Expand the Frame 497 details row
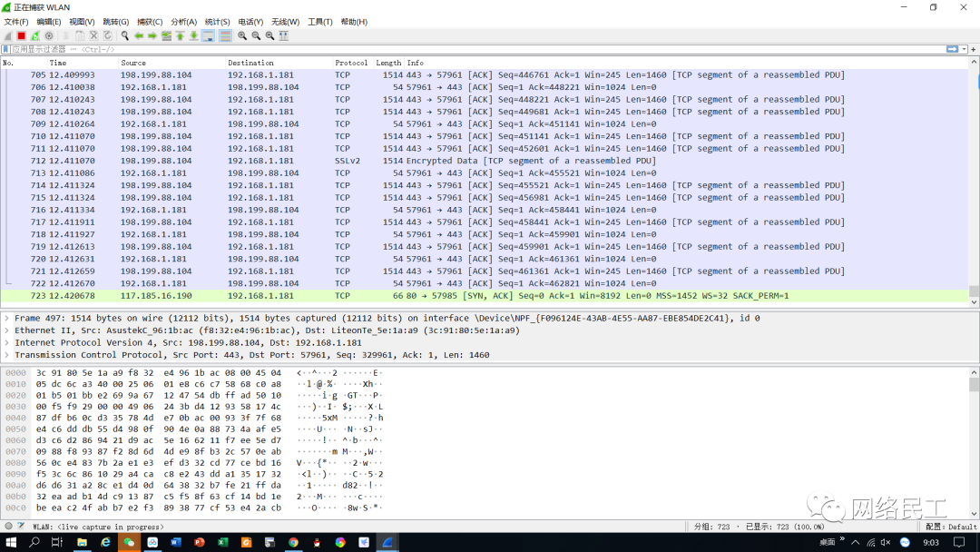Screen dimensions: 980x552 click(x=7, y=318)
